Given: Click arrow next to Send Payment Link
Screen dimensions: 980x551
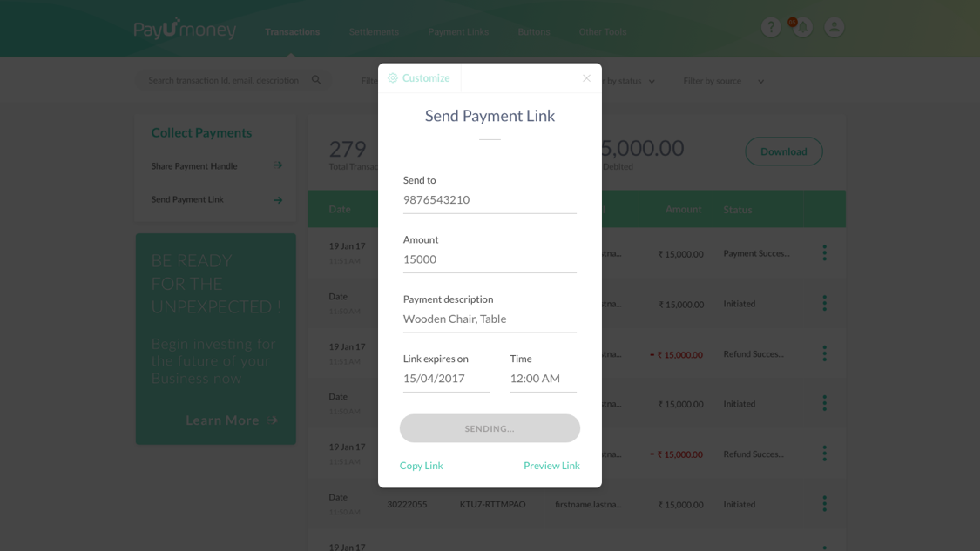Looking at the screenshot, I should pyautogui.click(x=278, y=200).
